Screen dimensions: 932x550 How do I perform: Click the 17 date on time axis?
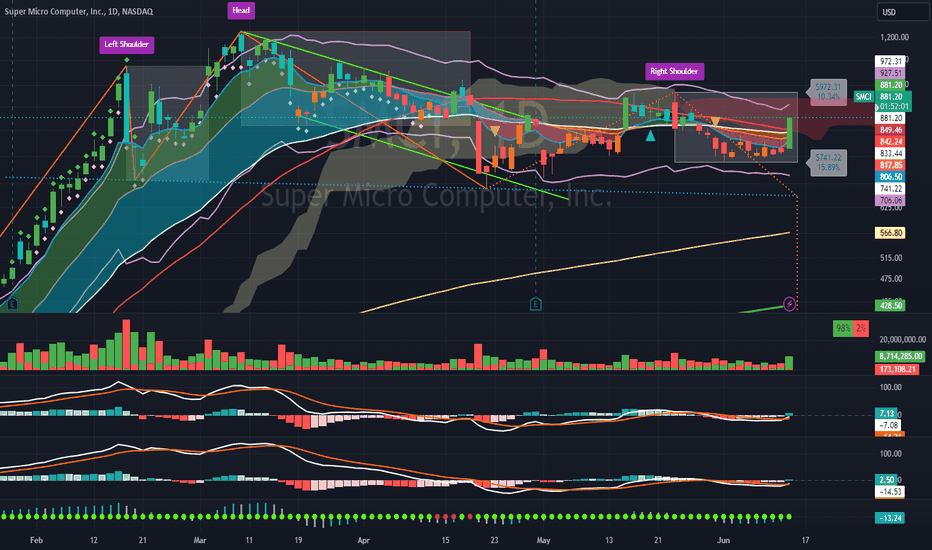(x=805, y=540)
